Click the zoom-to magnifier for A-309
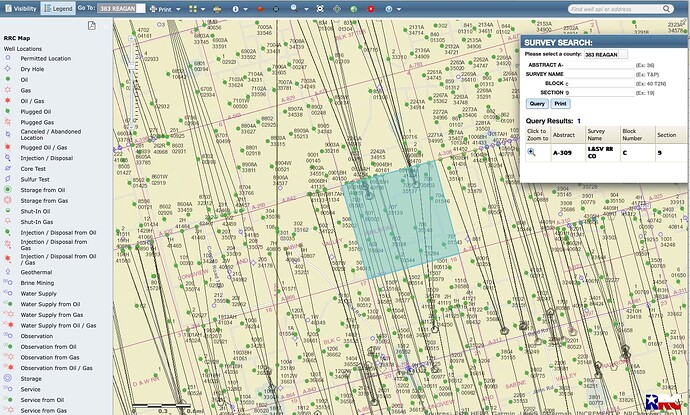 532,152
